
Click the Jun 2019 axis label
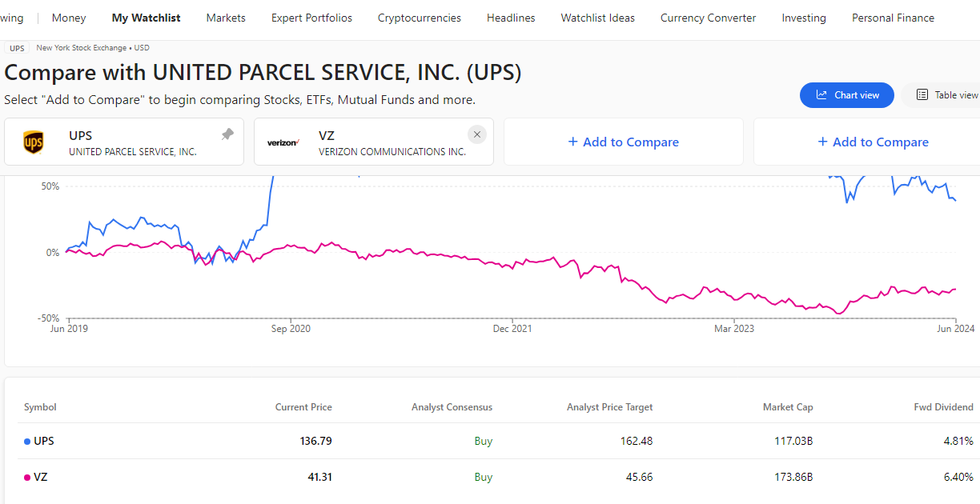coord(69,328)
